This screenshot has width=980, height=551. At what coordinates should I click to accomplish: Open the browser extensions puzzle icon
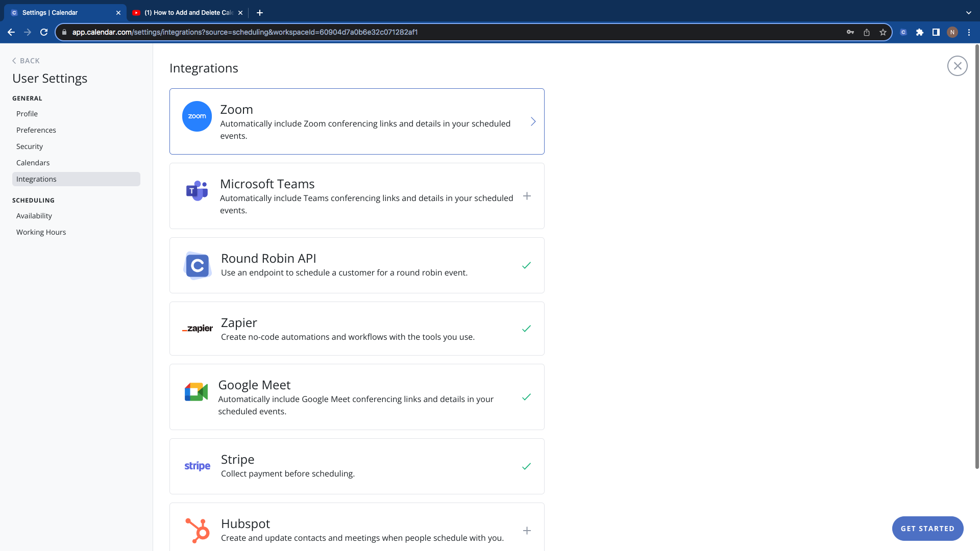(x=920, y=32)
